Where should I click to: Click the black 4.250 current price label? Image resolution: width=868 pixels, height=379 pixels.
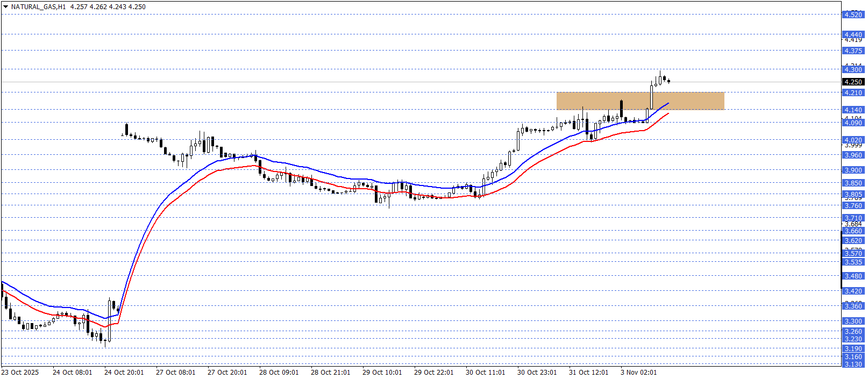(x=852, y=82)
